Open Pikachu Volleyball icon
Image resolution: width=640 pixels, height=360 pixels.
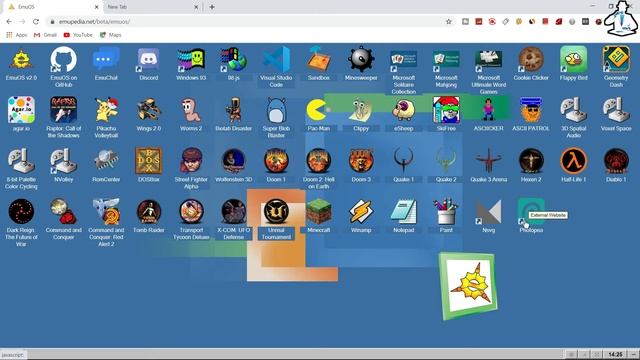(x=106, y=110)
